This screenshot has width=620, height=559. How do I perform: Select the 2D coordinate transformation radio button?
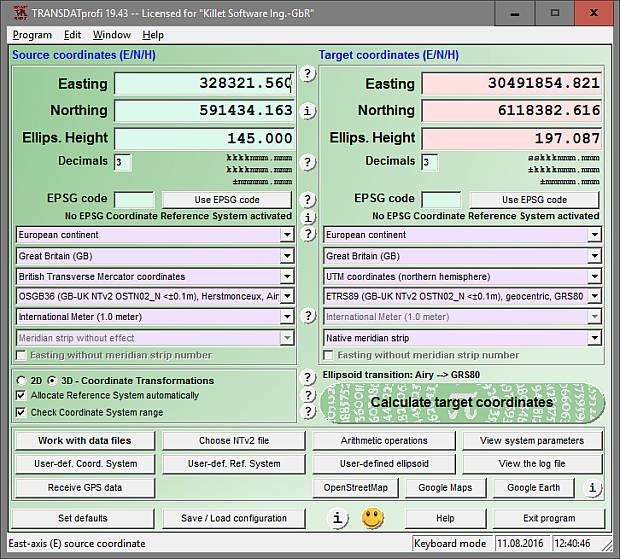click(21, 381)
